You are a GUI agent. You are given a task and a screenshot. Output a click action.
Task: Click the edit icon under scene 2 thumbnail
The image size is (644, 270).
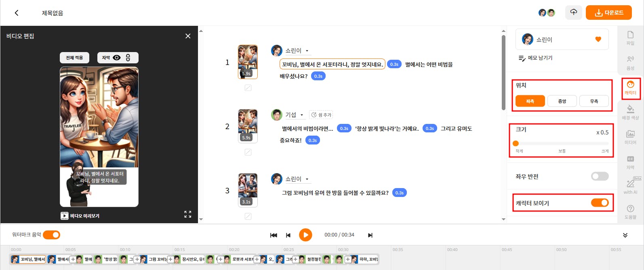[x=248, y=152]
